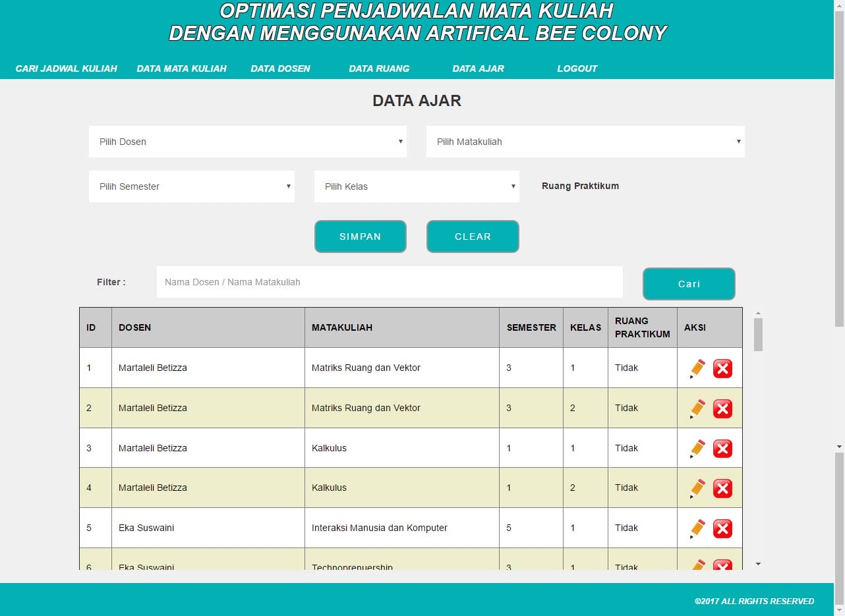Remove row 4 with the red X icon

(x=722, y=488)
